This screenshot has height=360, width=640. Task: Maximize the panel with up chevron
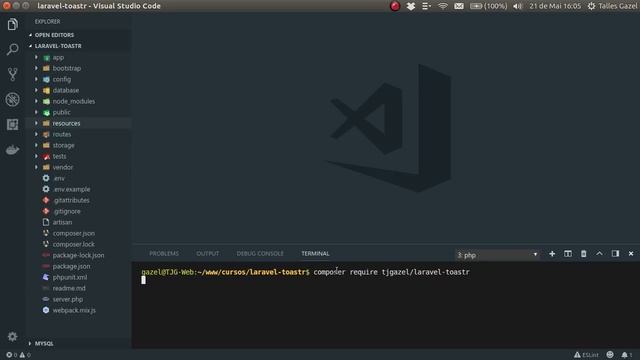(x=599, y=254)
